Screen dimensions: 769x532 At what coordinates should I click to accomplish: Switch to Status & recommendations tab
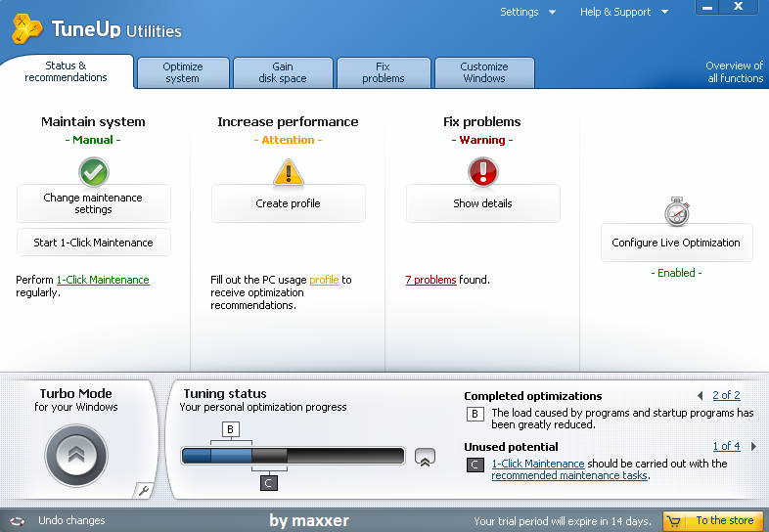tap(66, 71)
